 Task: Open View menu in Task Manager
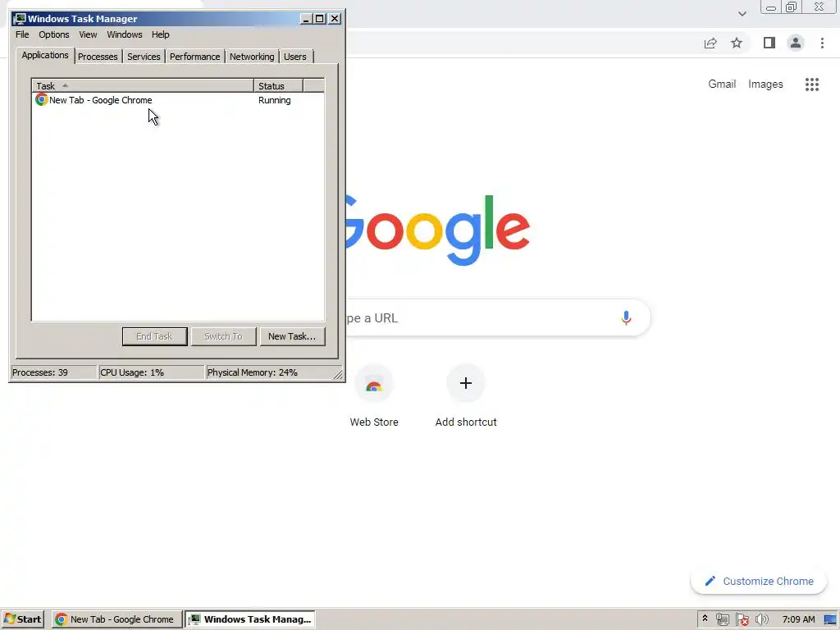(88, 34)
